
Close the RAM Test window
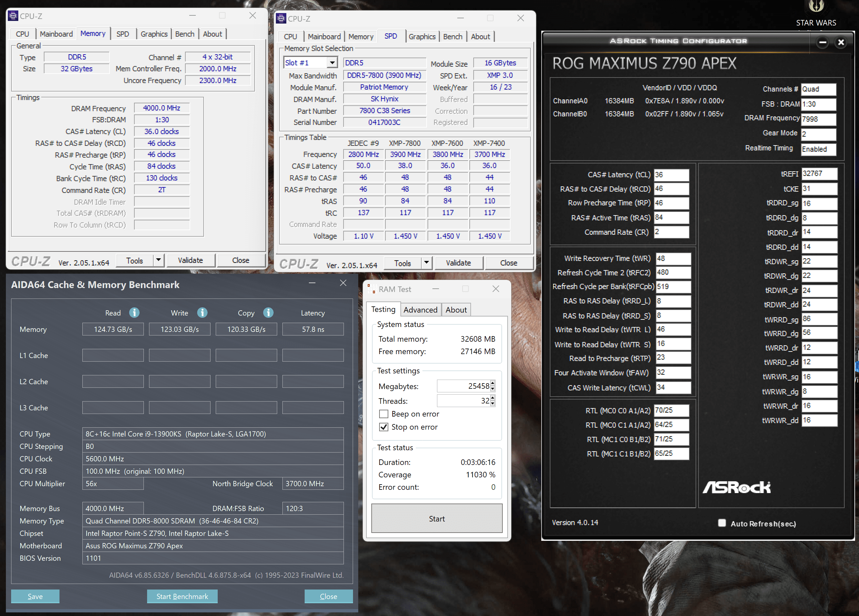(x=496, y=289)
